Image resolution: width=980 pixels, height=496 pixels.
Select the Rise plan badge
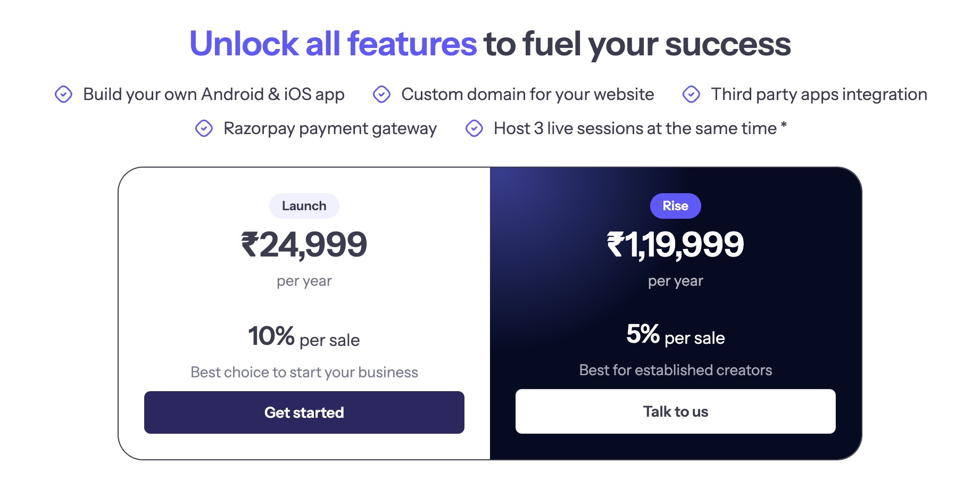[676, 206]
